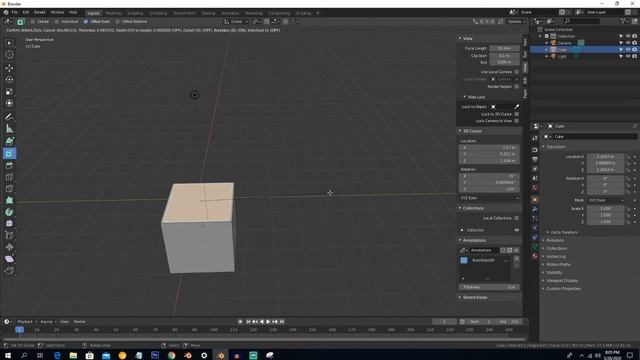Select the Transform tool in the left toolbar
This screenshot has width=640, height=360.
pyautogui.click(x=9, y=103)
